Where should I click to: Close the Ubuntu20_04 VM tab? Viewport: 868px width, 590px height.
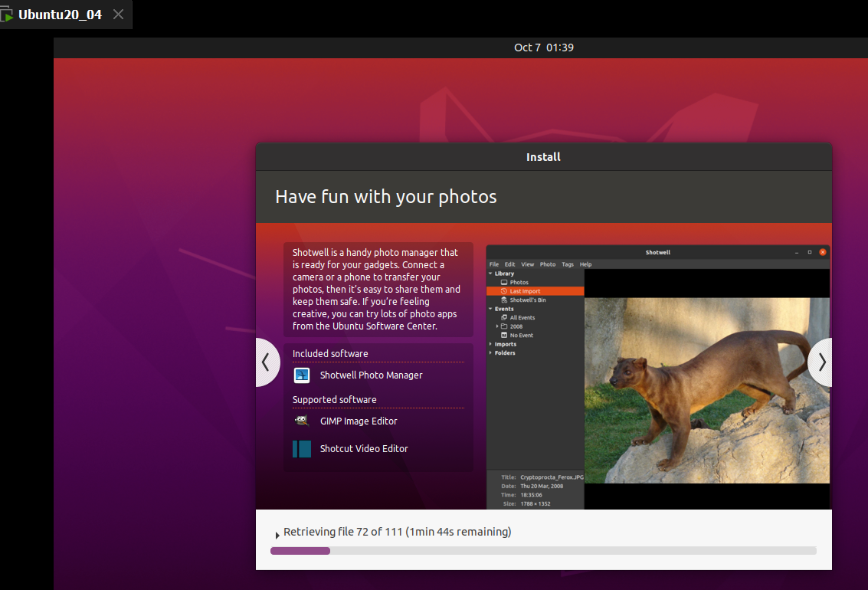pyautogui.click(x=118, y=15)
